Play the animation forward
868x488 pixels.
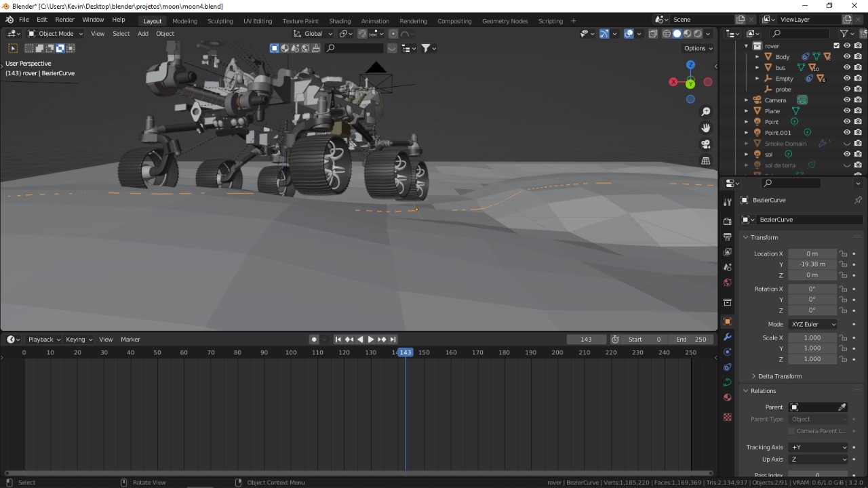click(x=371, y=340)
